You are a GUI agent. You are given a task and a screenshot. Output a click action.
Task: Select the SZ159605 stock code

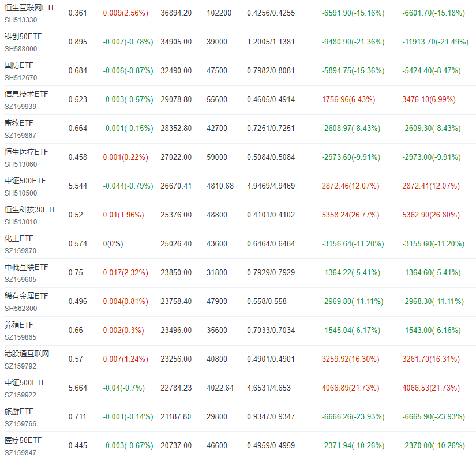pos(20,280)
